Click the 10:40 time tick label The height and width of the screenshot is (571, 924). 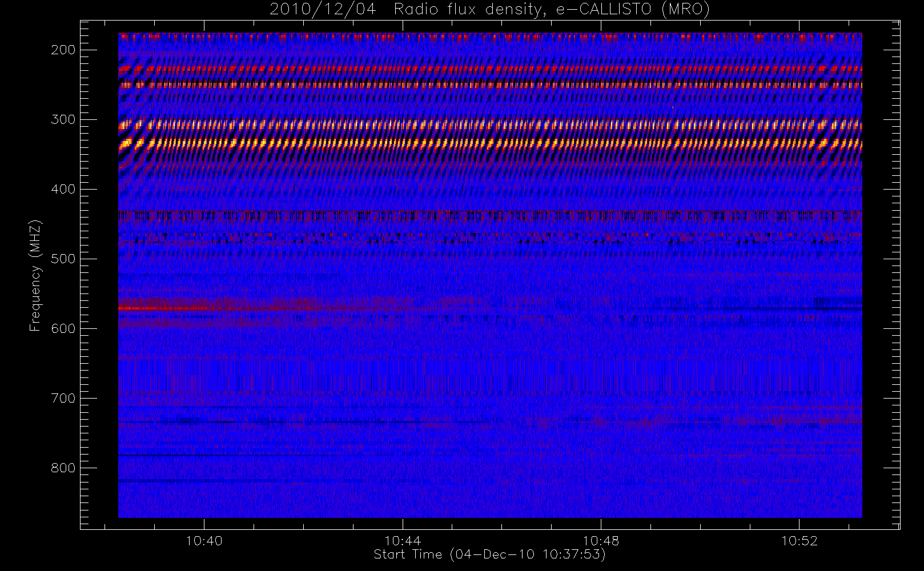coord(204,541)
